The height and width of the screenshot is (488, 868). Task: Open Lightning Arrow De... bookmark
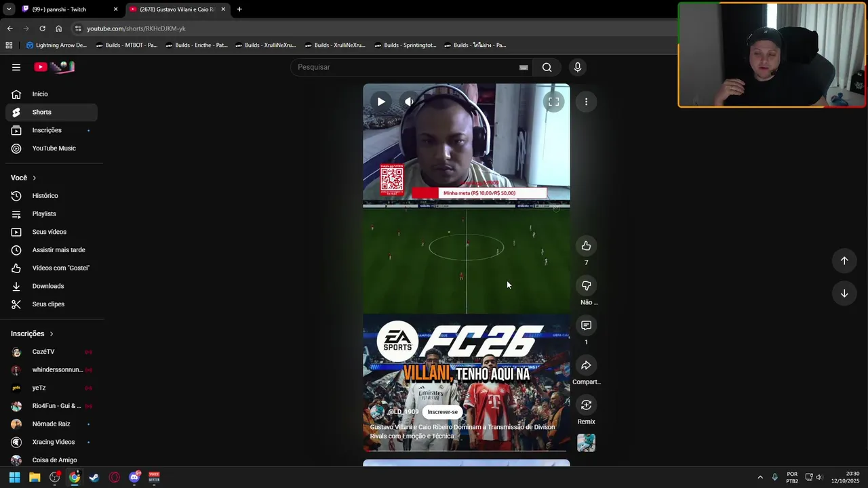tap(56, 45)
